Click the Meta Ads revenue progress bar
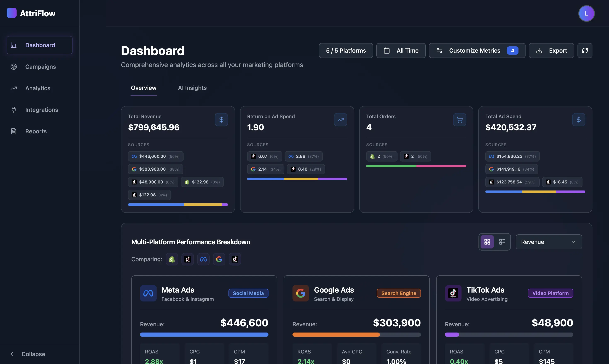Screen dimensions: 609x364 coord(204,335)
